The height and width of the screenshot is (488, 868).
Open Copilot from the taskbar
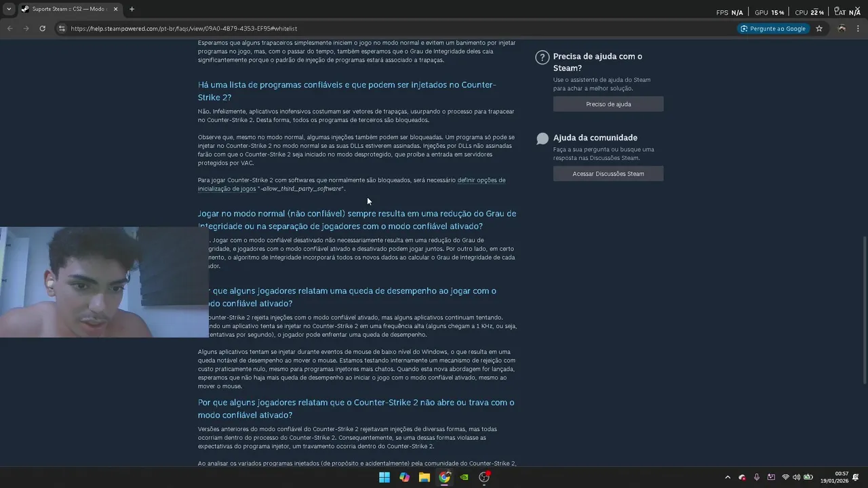coord(404,477)
